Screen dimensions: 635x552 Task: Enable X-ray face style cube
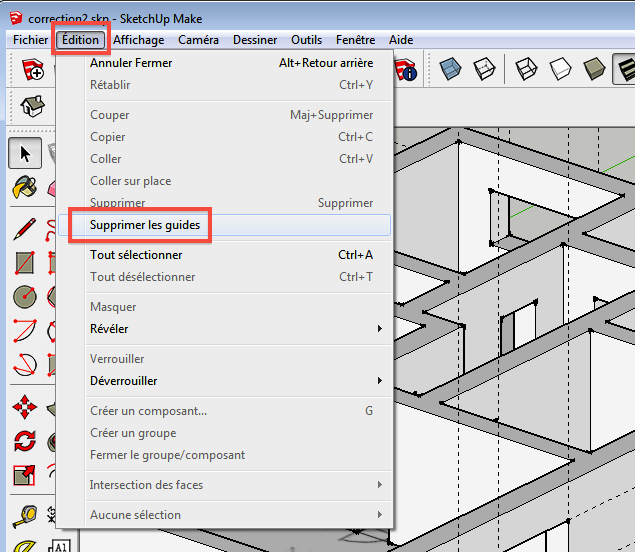(450, 69)
